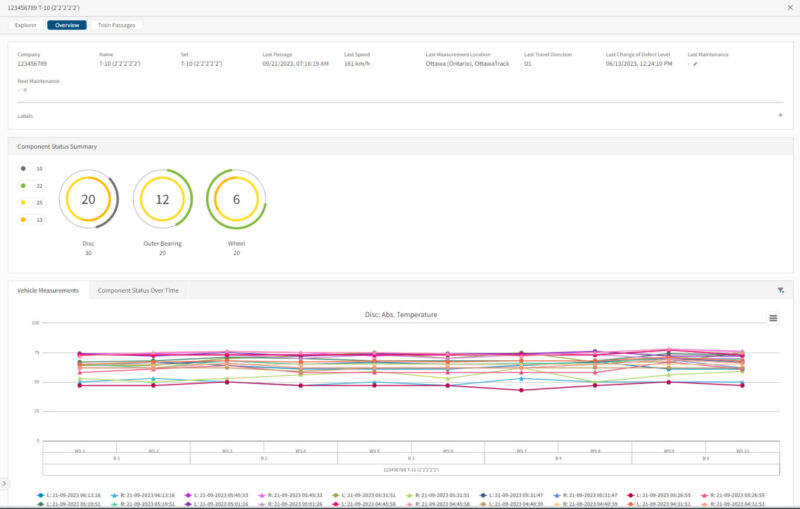Show the Vehicle Measurements tab

pos(48,290)
